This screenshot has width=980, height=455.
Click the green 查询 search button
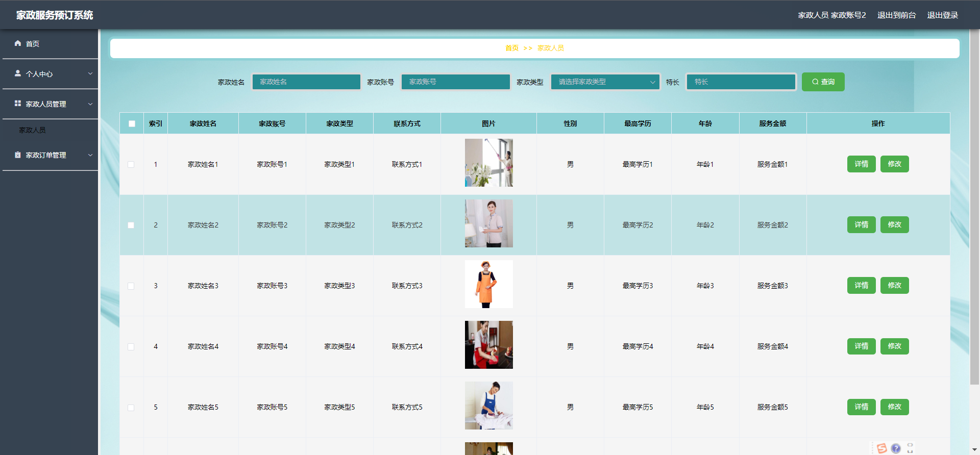[823, 82]
